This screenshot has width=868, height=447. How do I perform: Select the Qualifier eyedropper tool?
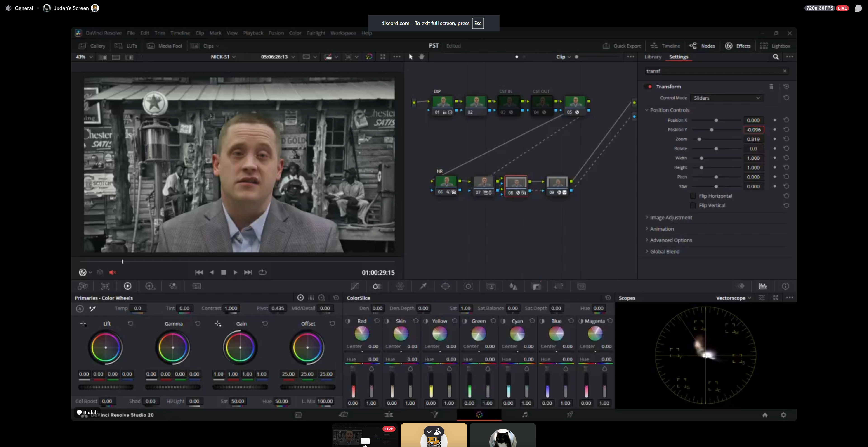pyautogui.click(x=423, y=286)
